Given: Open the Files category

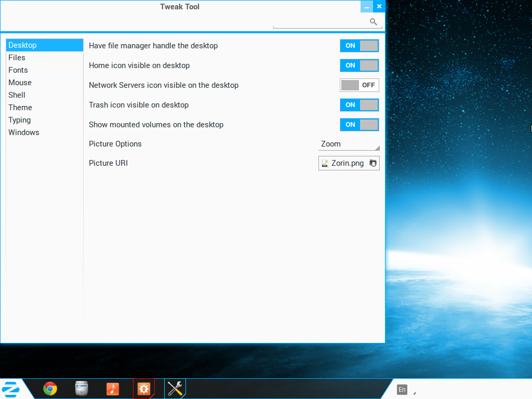Looking at the screenshot, I should (45, 58).
